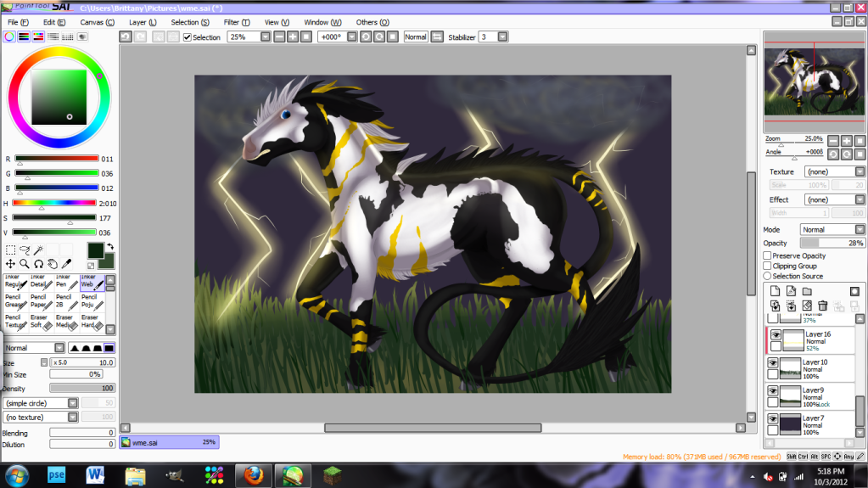Viewport: 868px width, 488px height.
Task: Toggle pressure-to-size checkbox beside Size
Action: (x=44, y=362)
